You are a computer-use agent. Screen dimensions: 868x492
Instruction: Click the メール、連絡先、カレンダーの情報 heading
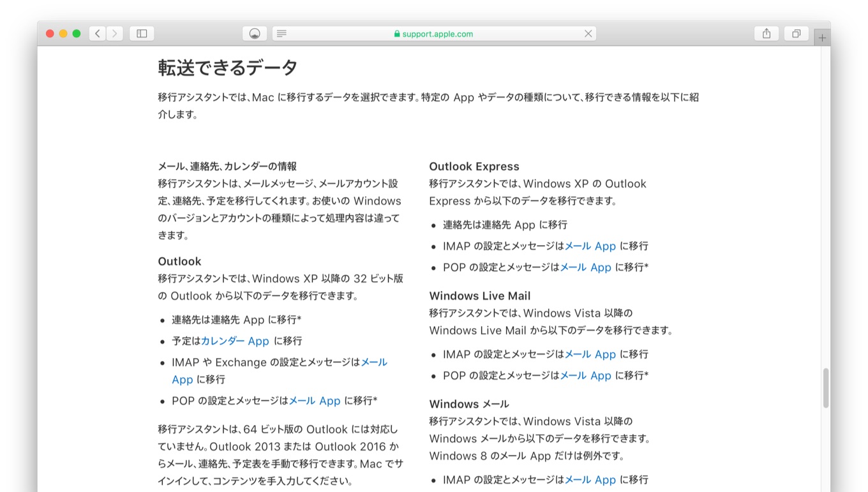[x=227, y=166]
